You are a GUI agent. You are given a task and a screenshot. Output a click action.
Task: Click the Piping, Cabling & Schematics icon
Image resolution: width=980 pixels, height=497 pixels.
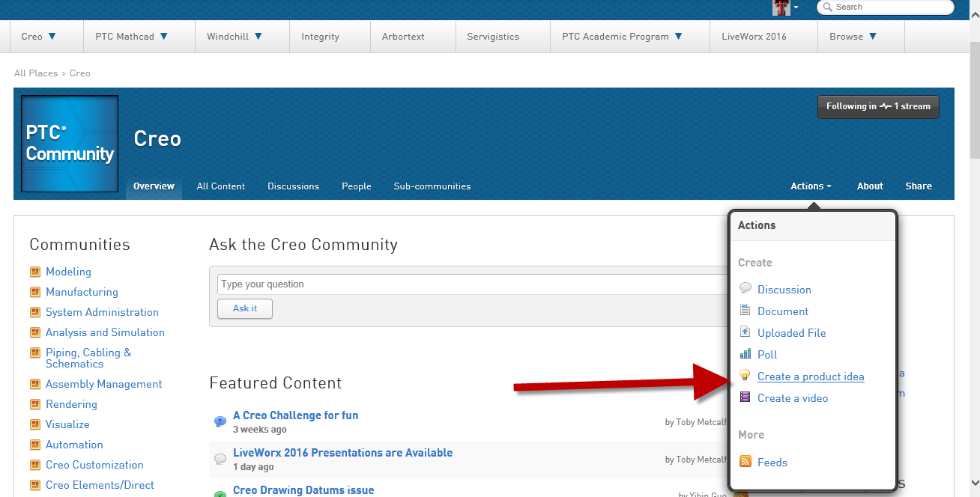[34, 353]
